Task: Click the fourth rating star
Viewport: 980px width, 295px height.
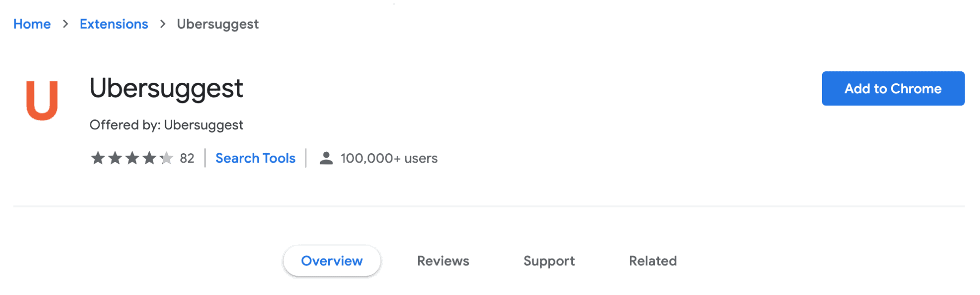Action: click(x=149, y=158)
